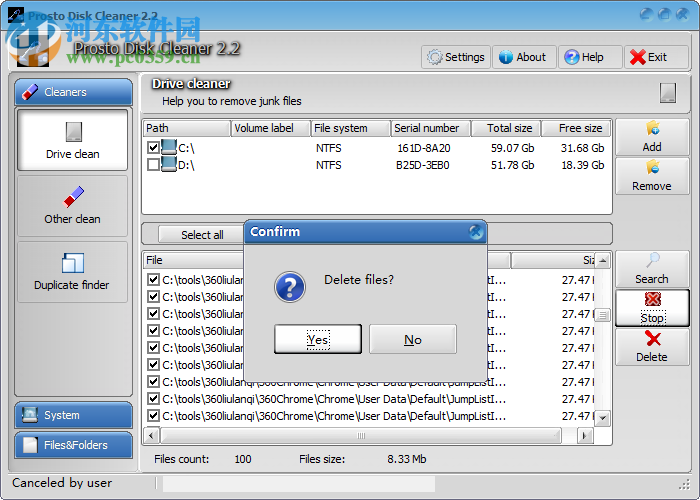Image resolution: width=700 pixels, height=500 pixels.
Task: Confirm deletion by clicking Yes
Action: pyautogui.click(x=318, y=339)
